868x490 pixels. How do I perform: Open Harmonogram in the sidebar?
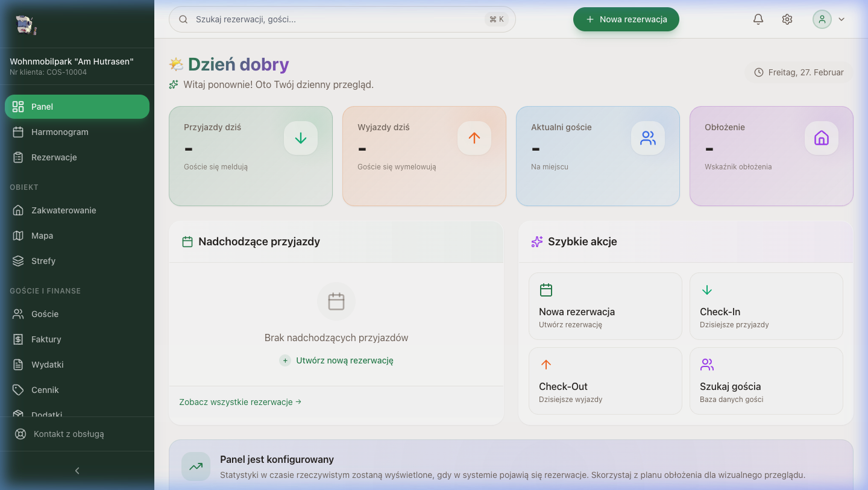tap(60, 132)
